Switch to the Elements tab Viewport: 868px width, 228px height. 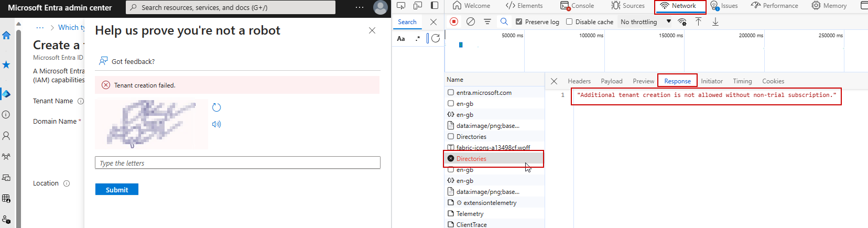pyautogui.click(x=524, y=6)
